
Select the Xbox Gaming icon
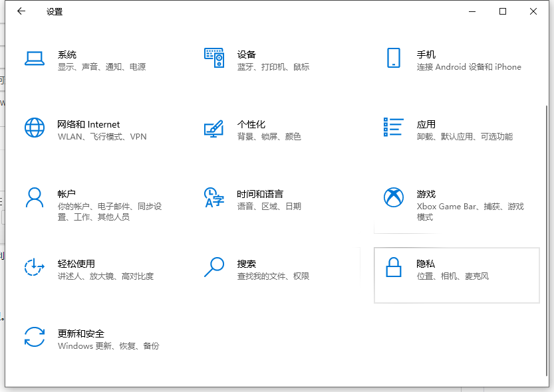[x=393, y=197]
